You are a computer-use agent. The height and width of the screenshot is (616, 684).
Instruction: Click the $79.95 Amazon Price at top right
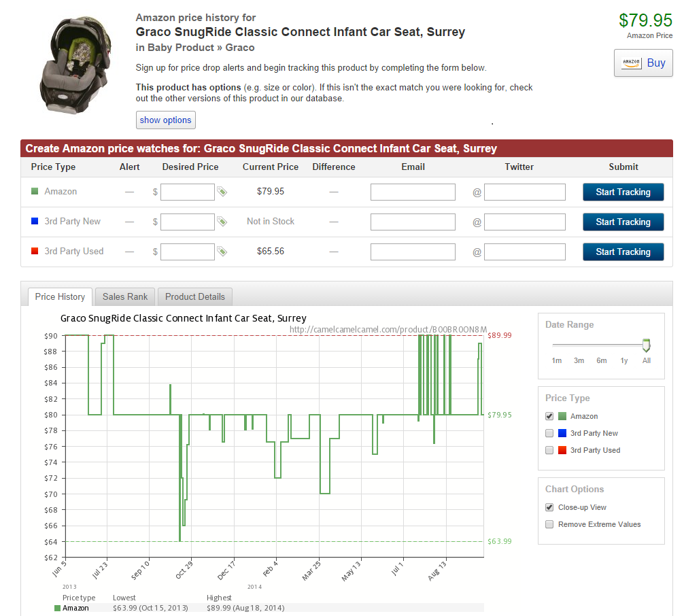click(x=646, y=20)
